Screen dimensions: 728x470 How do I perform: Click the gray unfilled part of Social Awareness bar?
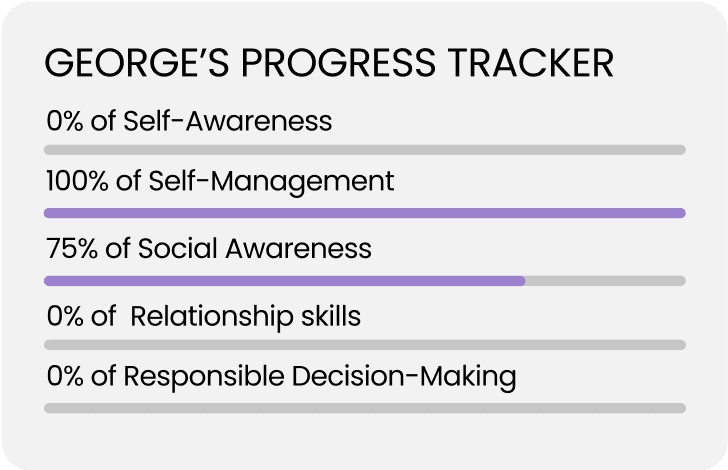click(605, 281)
